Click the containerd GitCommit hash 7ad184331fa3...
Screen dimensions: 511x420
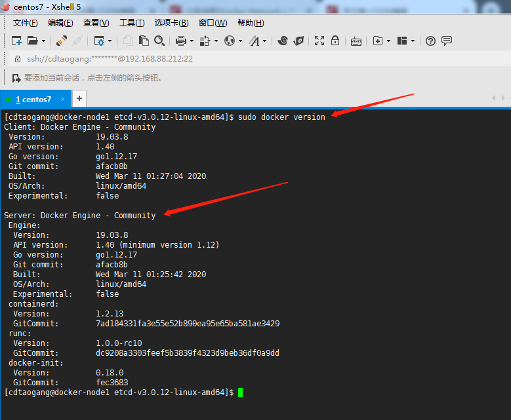[x=188, y=324]
